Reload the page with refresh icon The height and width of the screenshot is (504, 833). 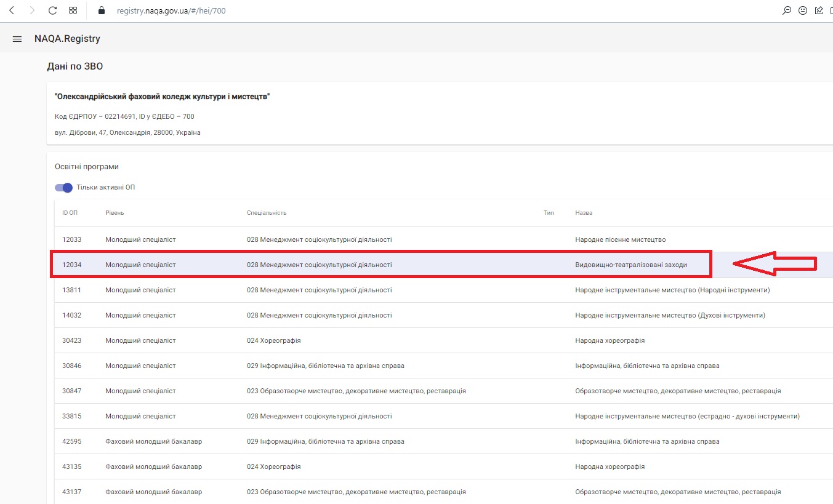click(x=52, y=10)
